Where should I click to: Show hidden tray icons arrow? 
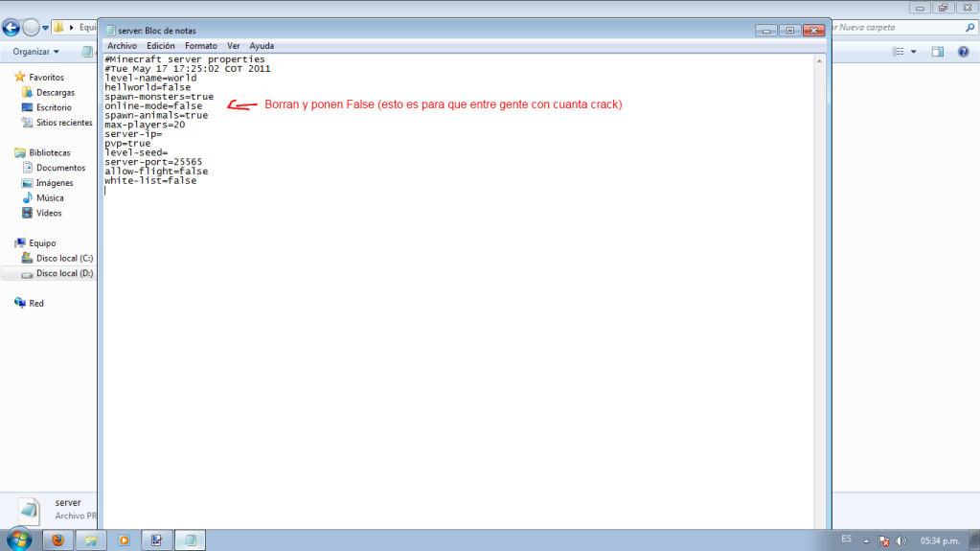click(x=866, y=541)
